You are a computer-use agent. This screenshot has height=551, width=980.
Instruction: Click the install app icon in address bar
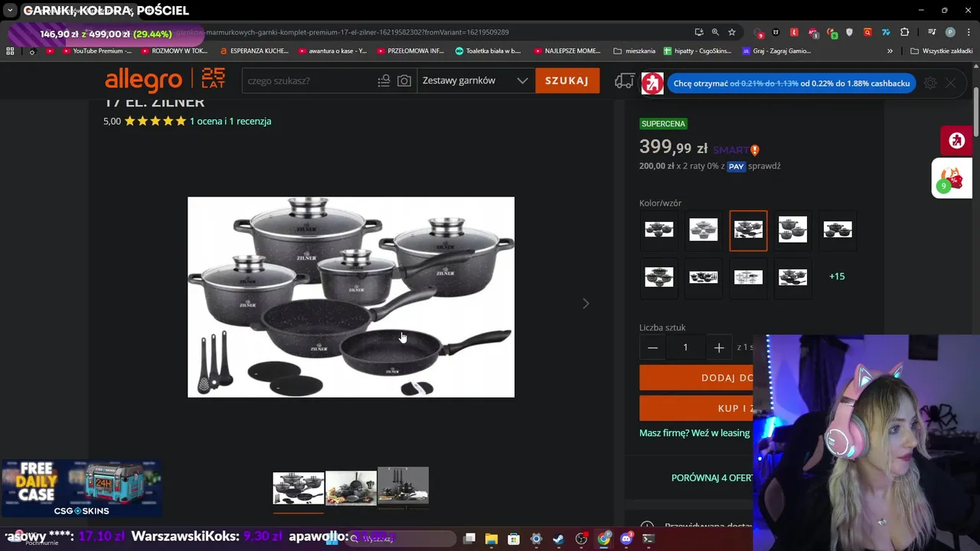coord(699,32)
